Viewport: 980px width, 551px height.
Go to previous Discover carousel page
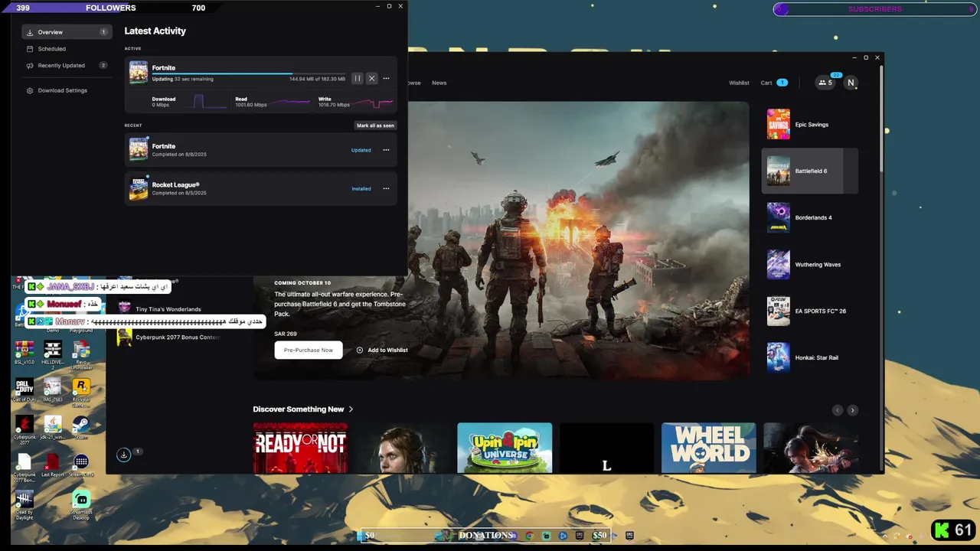click(x=838, y=410)
